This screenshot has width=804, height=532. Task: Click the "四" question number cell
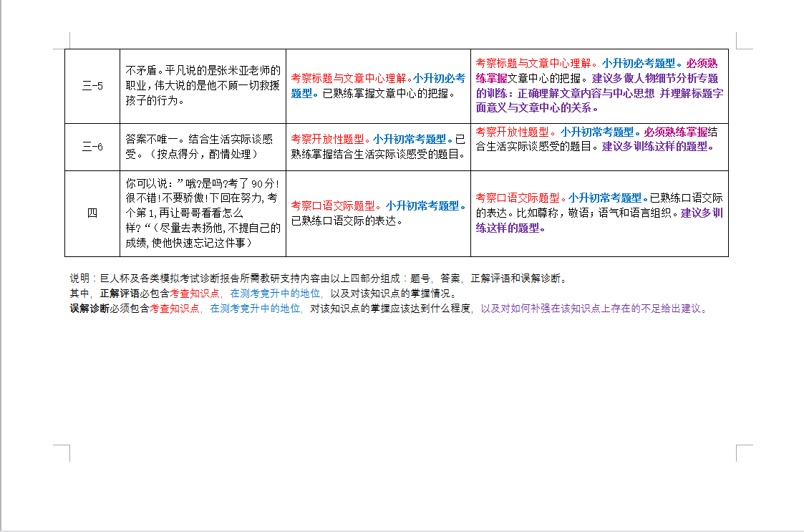click(92, 213)
